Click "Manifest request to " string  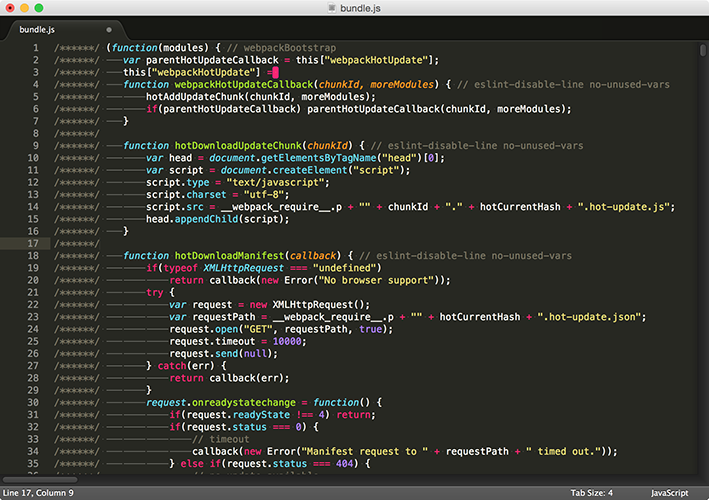[x=364, y=451]
